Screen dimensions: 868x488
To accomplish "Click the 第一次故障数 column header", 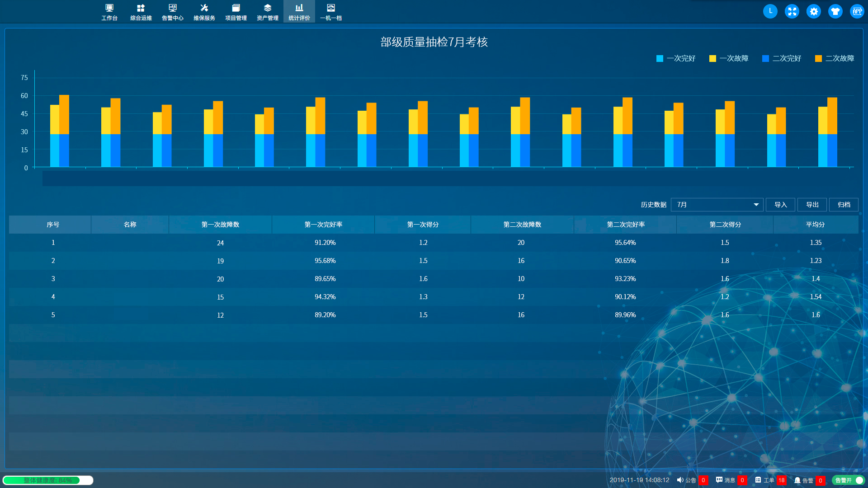I will 220,225.
